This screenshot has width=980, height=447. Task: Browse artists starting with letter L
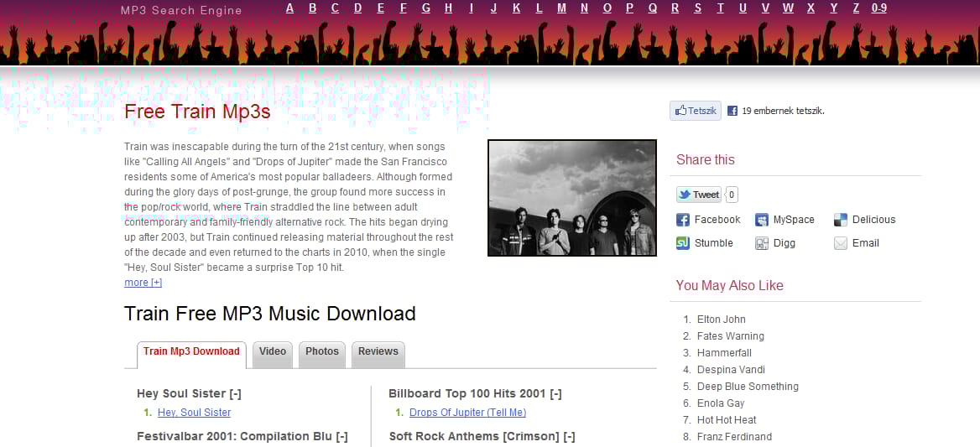tap(539, 8)
